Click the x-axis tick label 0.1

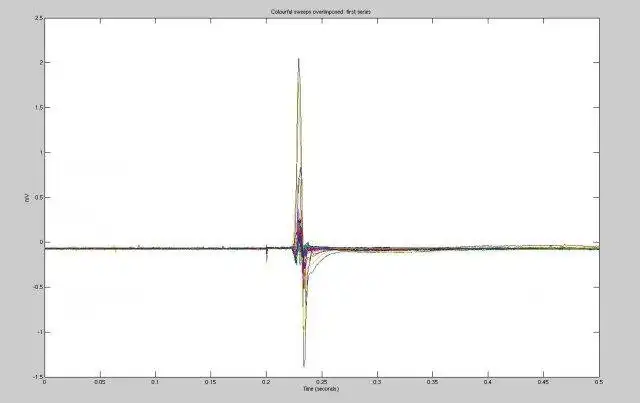155,382
